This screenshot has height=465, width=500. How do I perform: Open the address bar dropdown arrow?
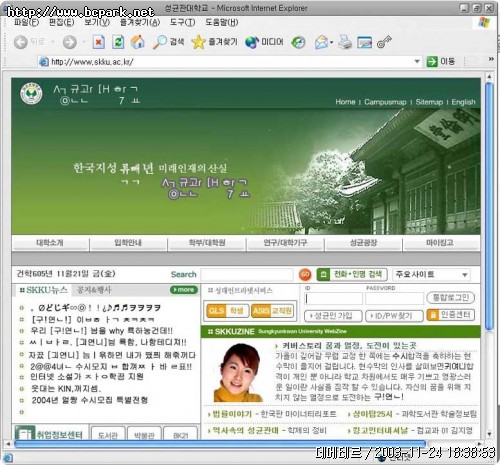417,61
